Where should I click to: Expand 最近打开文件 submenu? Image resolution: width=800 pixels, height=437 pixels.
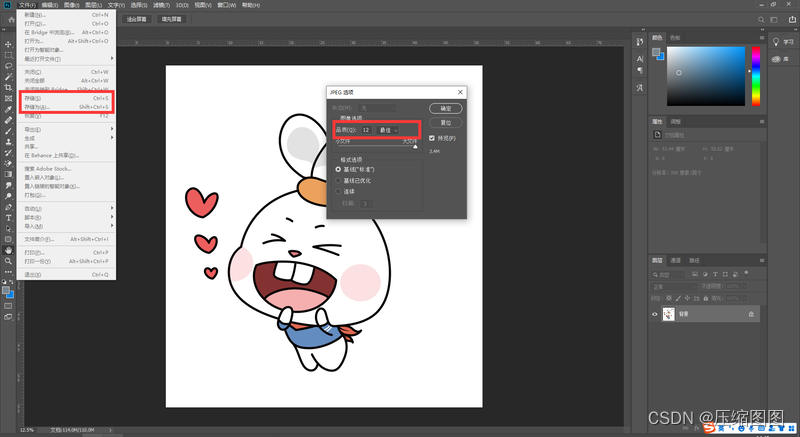pos(68,59)
